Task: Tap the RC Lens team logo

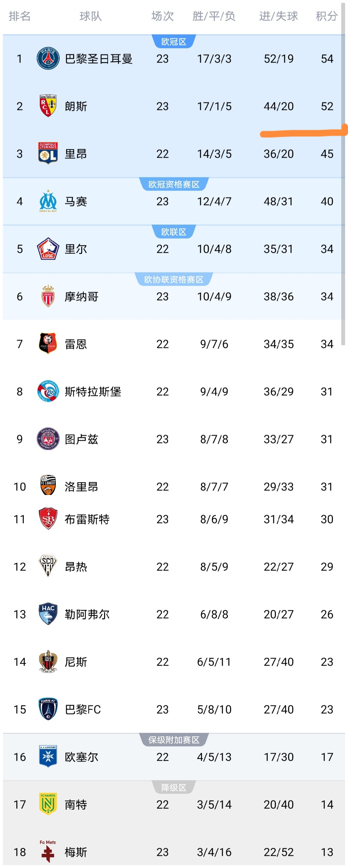Action: [48, 106]
